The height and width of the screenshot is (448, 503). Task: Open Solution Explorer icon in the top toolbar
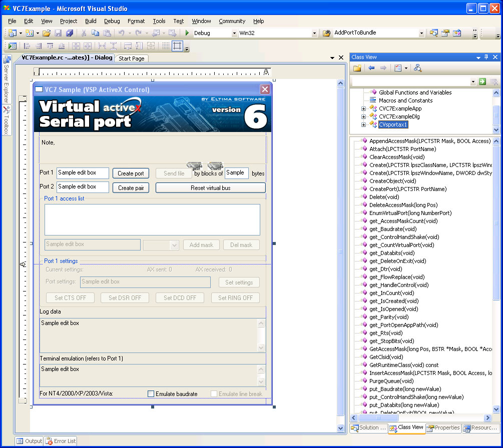(x=434, y=32)
